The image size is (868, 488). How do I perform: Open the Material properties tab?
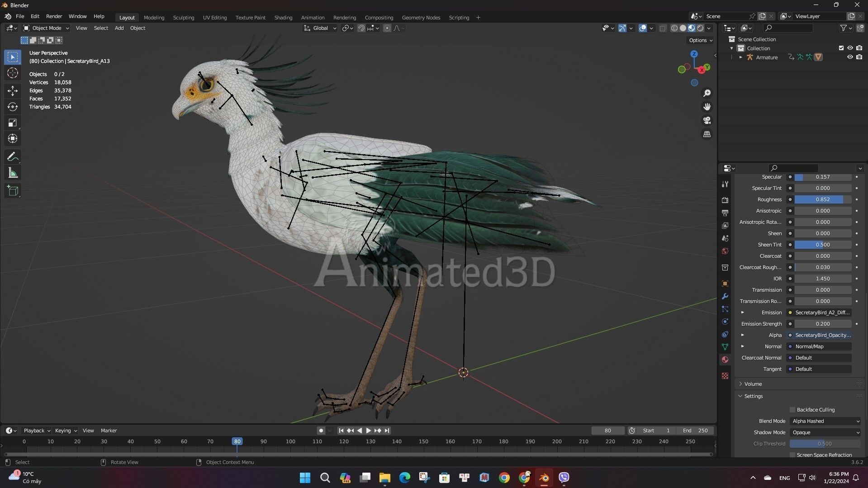(x=725, y=360)
